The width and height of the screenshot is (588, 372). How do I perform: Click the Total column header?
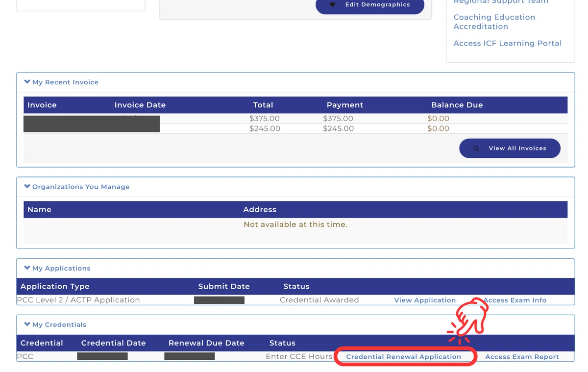263,105
